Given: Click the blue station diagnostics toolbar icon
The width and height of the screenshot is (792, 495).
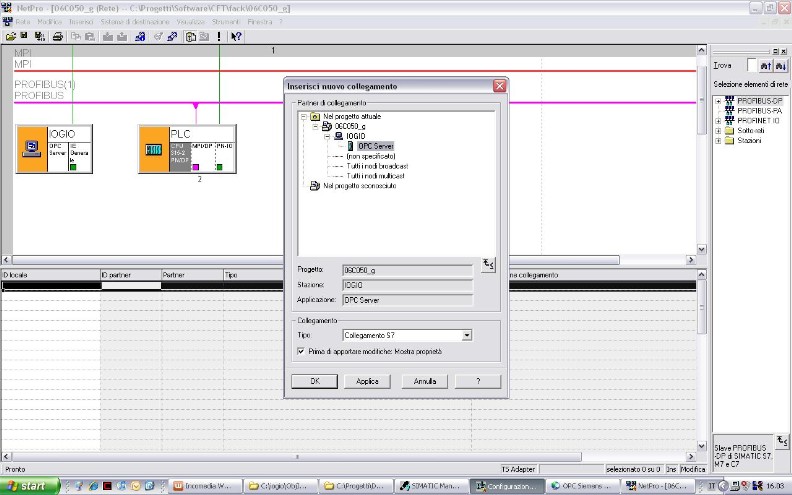Looking at the screenshot, I should coord(140,36).
